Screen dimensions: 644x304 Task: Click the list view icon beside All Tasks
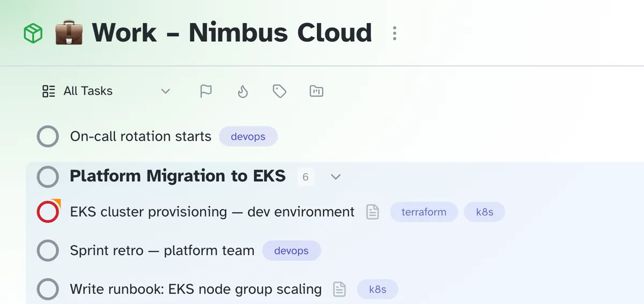pos(49,91)
